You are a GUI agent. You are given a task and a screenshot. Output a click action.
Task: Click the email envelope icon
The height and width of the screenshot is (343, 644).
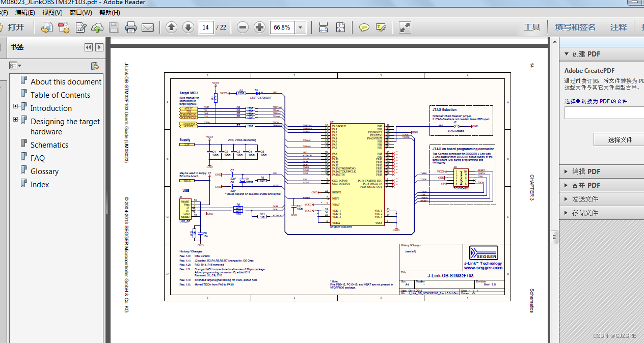click(148, 27)
